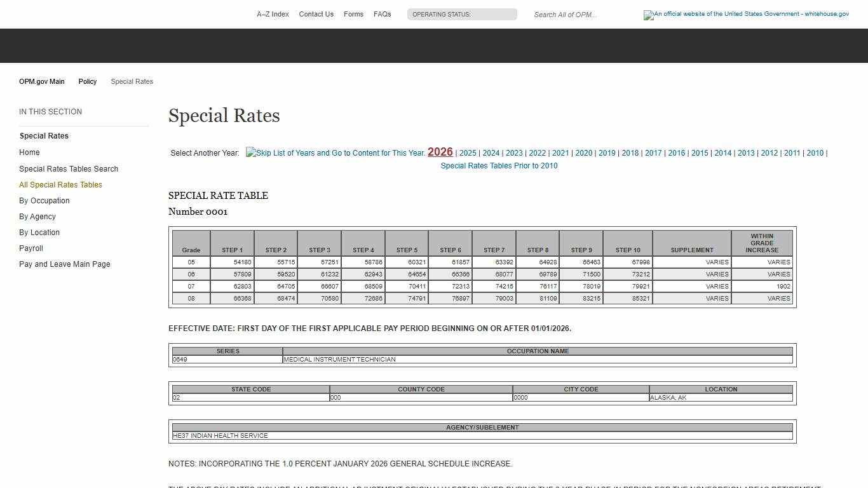
Task: Go to OPM.gov Main breadcrumb link
Action: 41,81
